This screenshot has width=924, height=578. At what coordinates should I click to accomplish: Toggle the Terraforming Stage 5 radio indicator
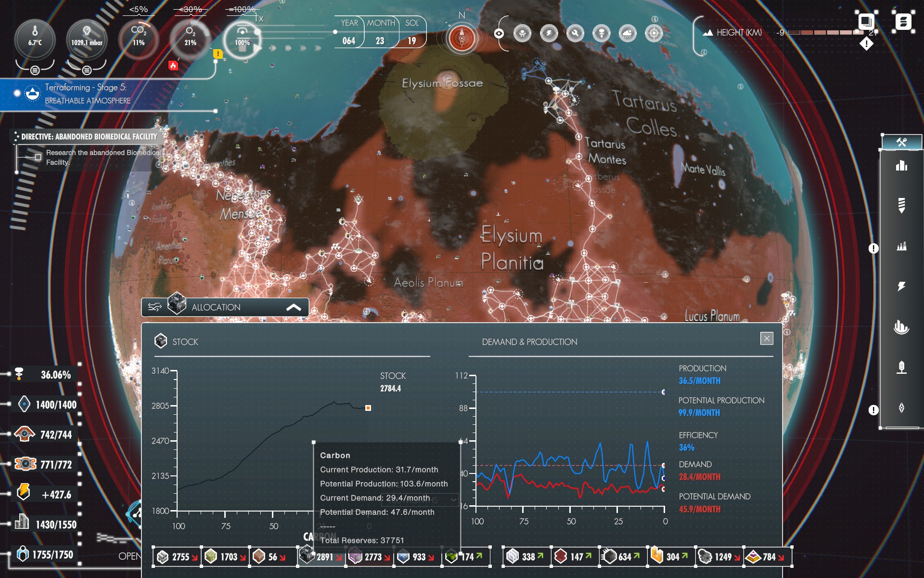tap(17, 93)
